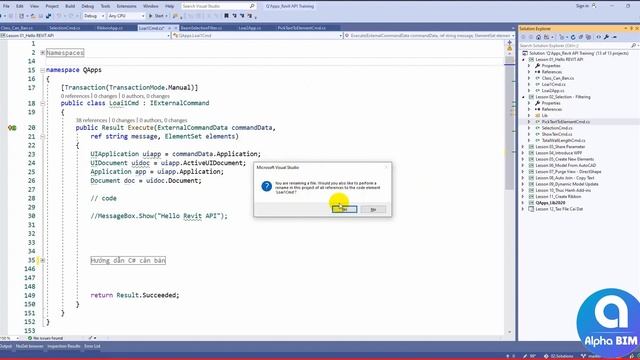
Task: Select the Lesson 11_Create Ribbon project
Action: tap(558, 197)
